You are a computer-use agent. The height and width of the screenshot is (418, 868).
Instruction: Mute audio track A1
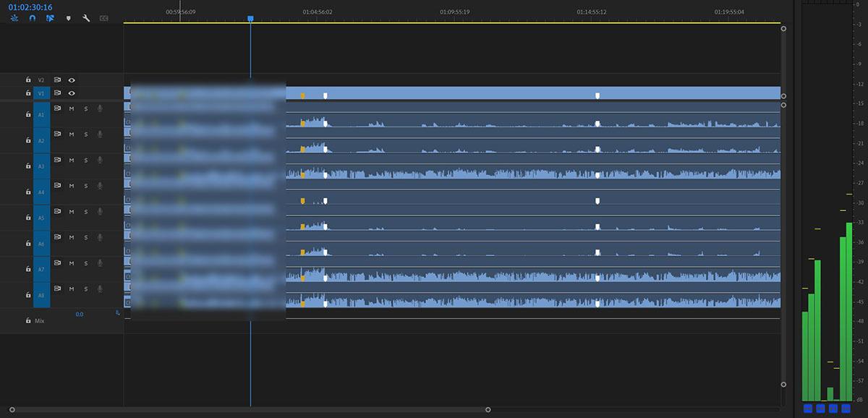click(72, 108)
